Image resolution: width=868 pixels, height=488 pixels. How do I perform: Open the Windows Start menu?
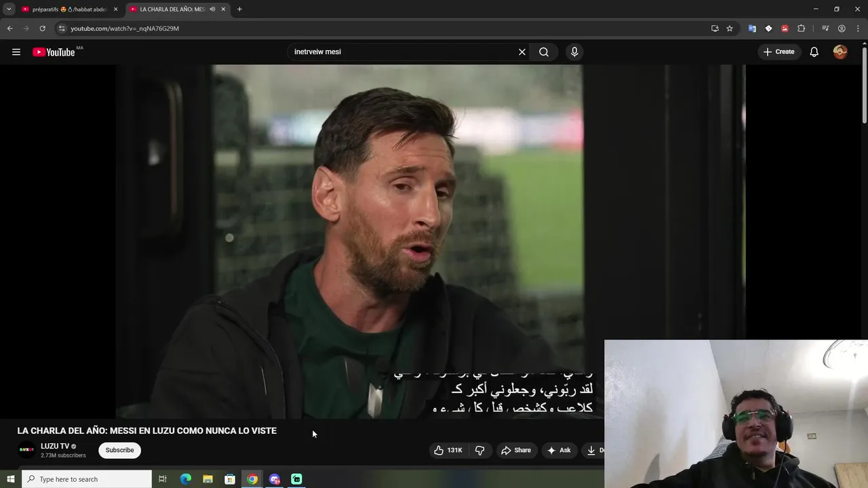click(x=10, y=479)
